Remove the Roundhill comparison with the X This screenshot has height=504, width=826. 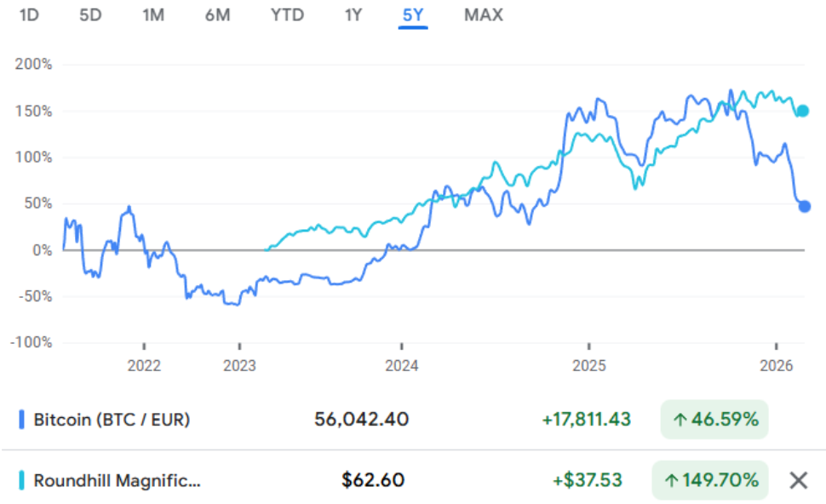[x=797, y=480]
